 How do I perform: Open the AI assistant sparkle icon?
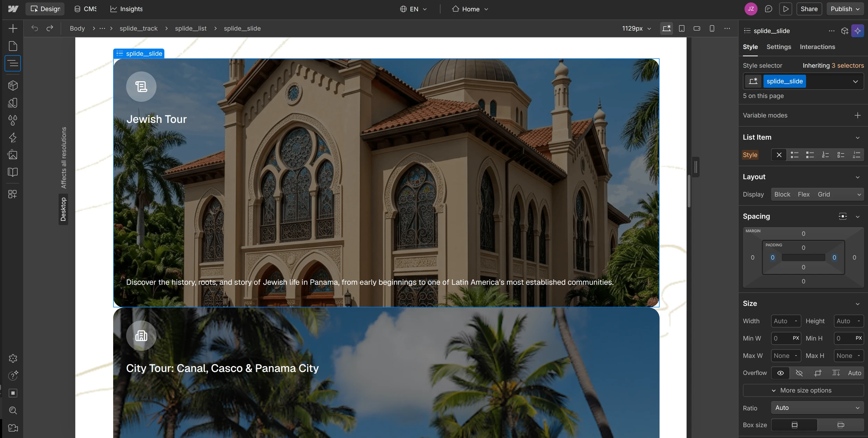(858, 31)
